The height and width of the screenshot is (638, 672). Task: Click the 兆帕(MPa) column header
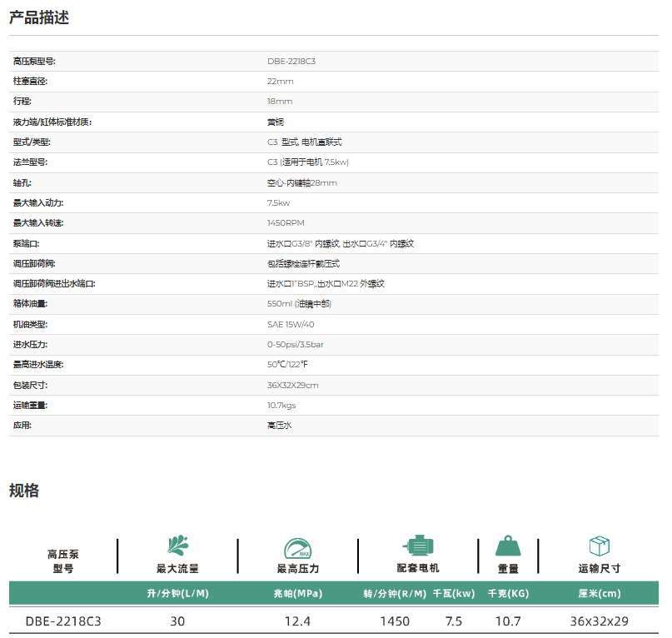coord(297,594)
